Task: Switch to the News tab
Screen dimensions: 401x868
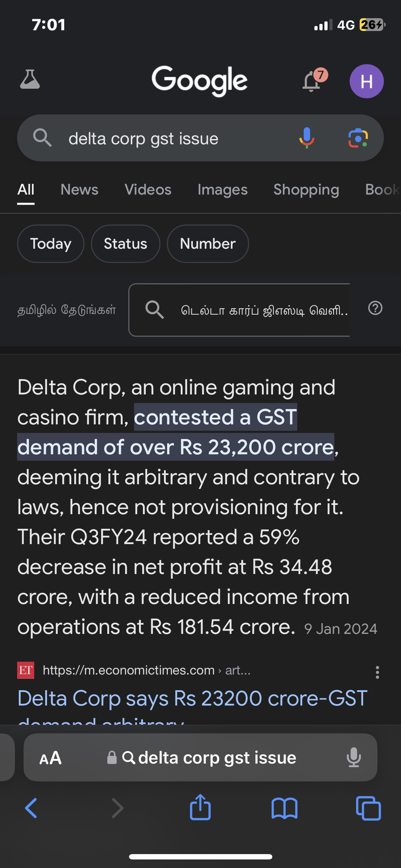Action: pyautogui.click(x=79, y=190)
